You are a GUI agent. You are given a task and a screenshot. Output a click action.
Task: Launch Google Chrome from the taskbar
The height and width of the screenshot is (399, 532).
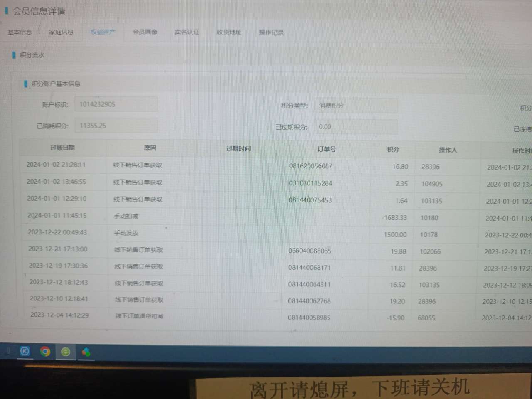tap(45, 352)
